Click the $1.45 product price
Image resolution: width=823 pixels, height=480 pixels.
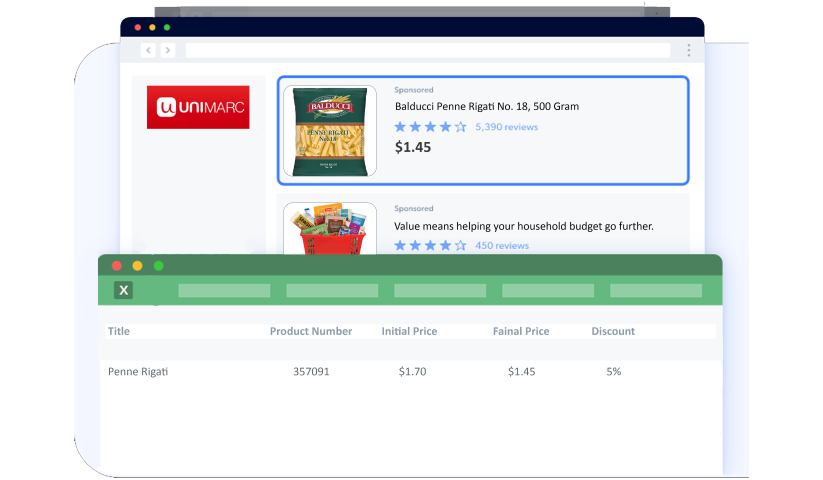point(413,147)
